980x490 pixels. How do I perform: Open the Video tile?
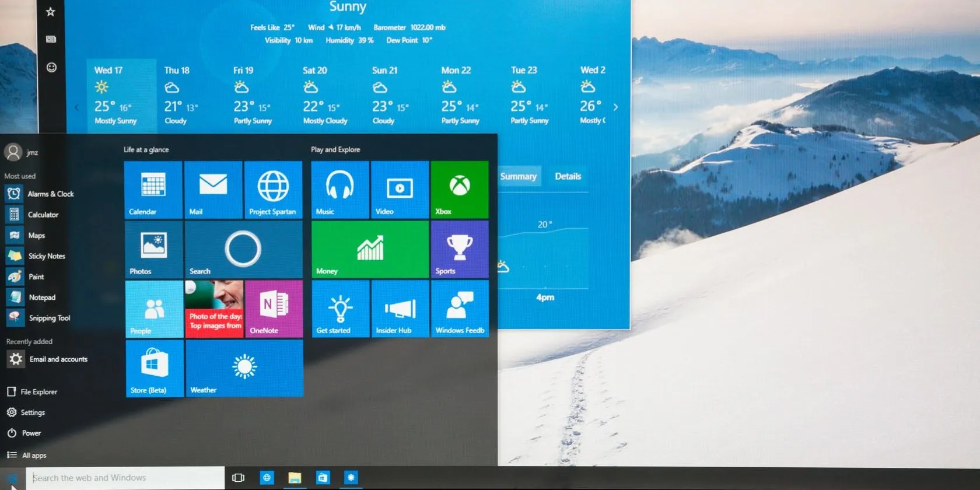click(400, 190)
